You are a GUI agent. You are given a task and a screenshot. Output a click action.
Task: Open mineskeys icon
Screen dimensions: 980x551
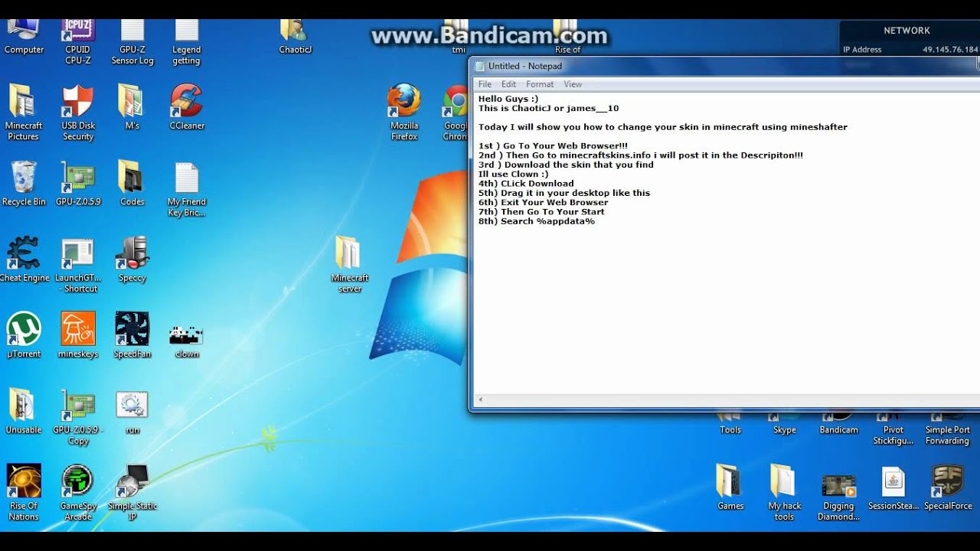(78, 335)
